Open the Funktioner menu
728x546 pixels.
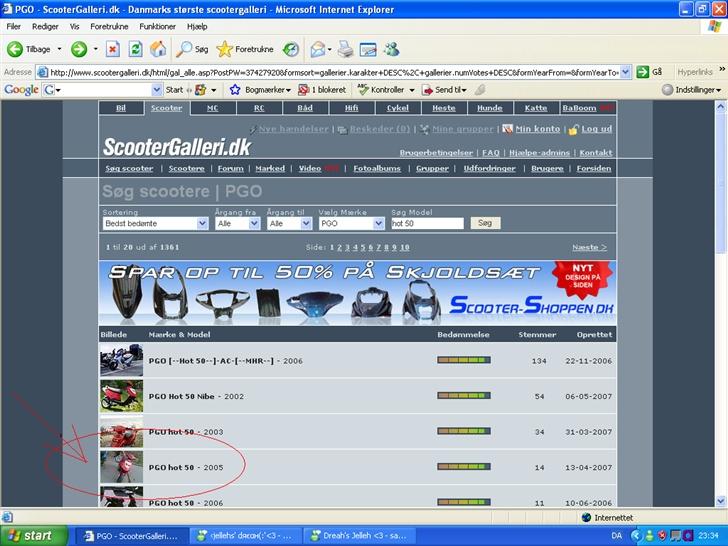pyautogui.click(x=158, y=26)
